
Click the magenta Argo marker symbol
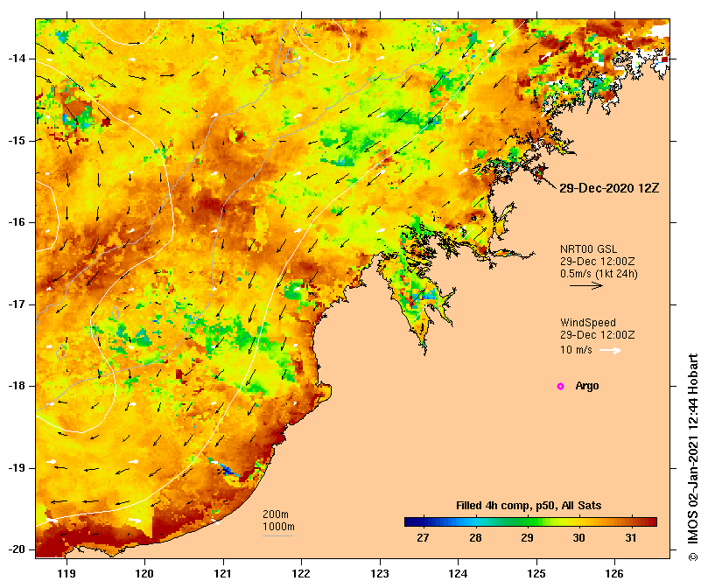[x=560, y=386]
